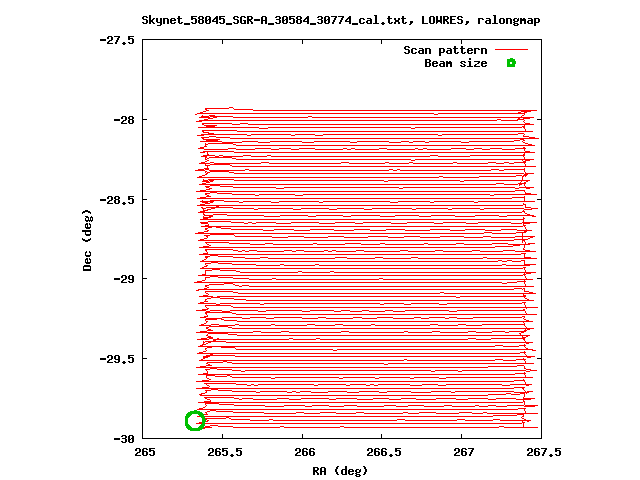Click the 267 RA tick label
Screen dimensions: 640x480
464,452
